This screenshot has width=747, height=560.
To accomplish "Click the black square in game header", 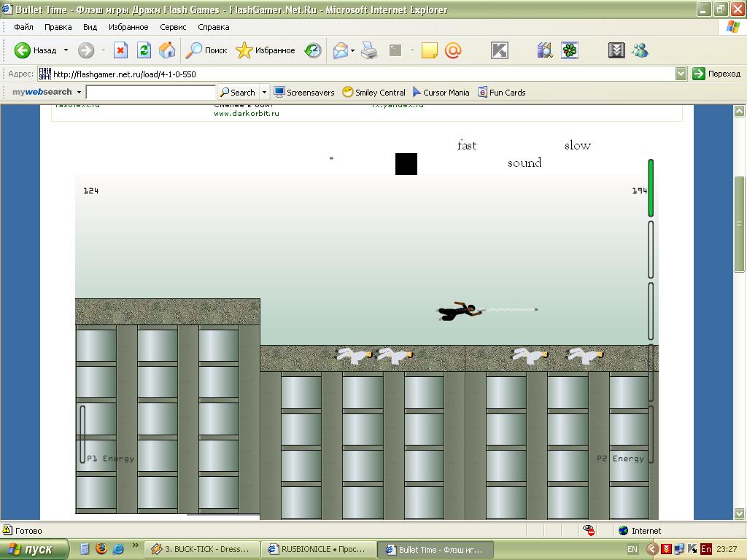I will tap(406, 164).
